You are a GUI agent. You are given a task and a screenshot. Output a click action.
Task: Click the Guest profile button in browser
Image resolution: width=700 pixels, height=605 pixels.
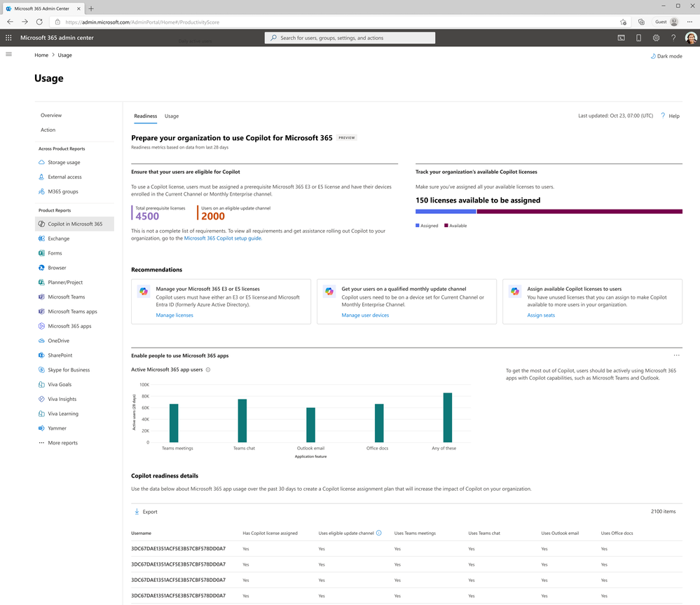(666, 22)
